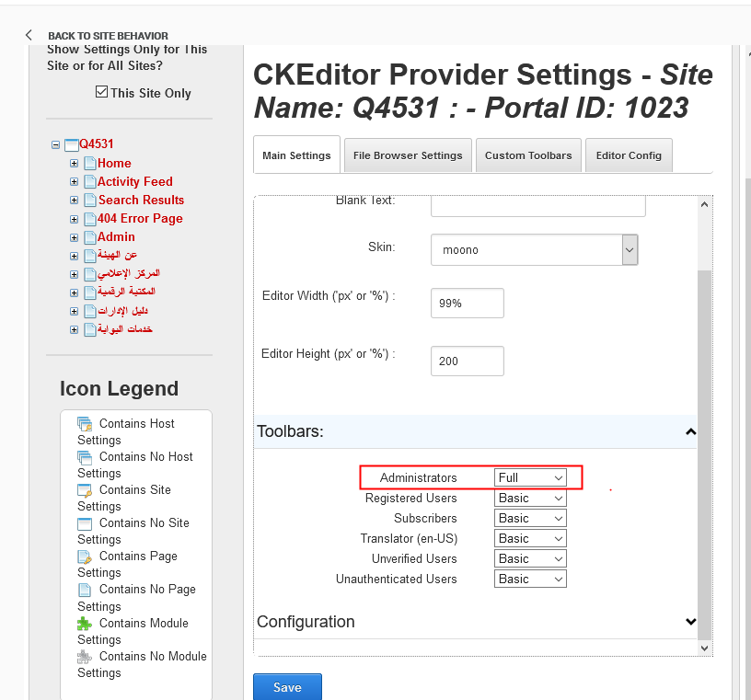Expand the Configuration section
The width and height of the screenshot is (751, 700).
476,622
